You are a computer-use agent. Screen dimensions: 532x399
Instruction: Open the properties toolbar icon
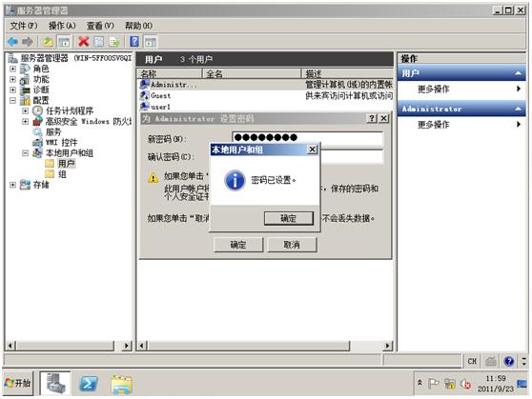point(99,42)
